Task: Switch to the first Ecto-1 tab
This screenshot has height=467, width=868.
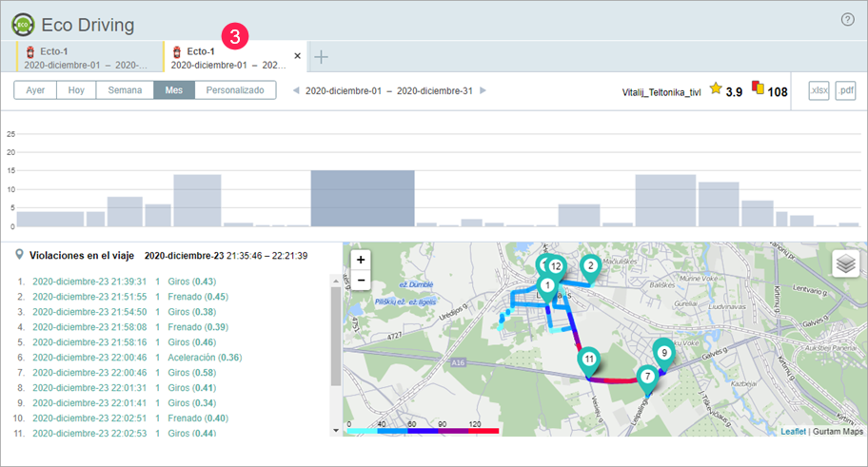Action: coord(86,57)
